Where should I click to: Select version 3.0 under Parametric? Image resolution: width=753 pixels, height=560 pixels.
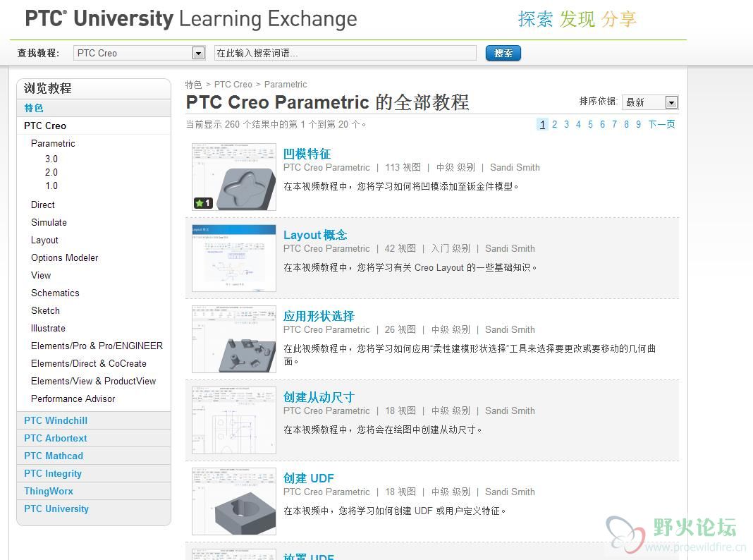[51, 159]
